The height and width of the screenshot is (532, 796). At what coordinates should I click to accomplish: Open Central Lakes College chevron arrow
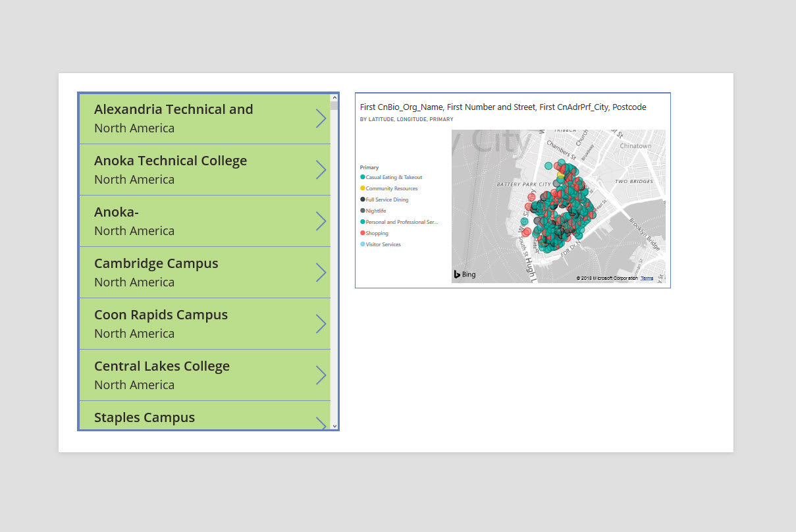tap(321, 375)
